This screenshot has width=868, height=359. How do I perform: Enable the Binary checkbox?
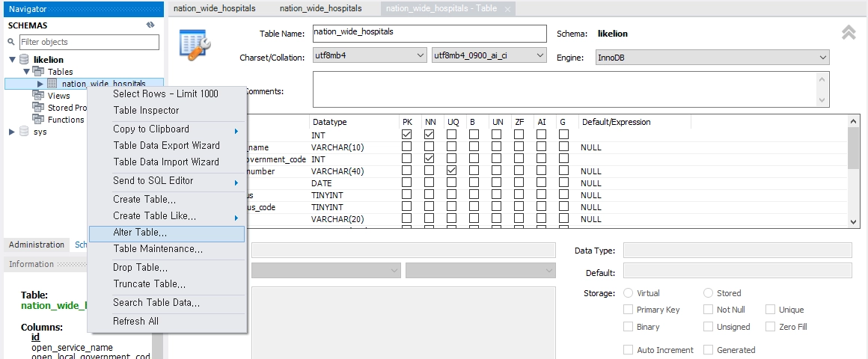(629, 327)
